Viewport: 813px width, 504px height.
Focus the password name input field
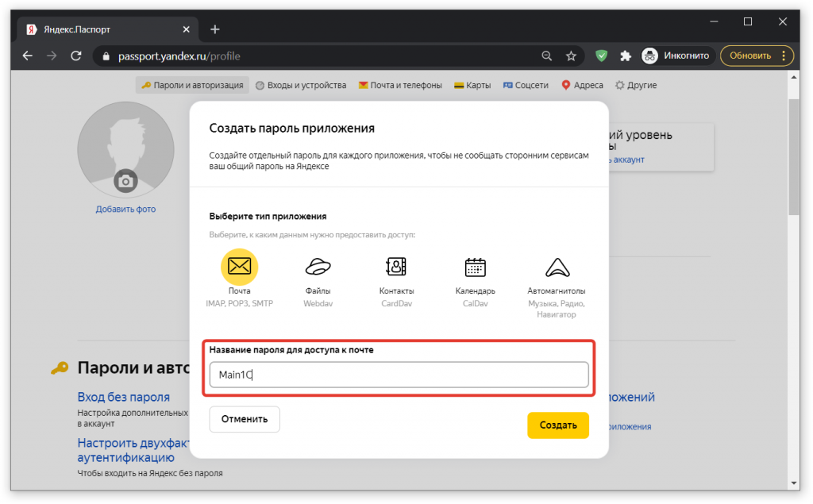(399, 375)
